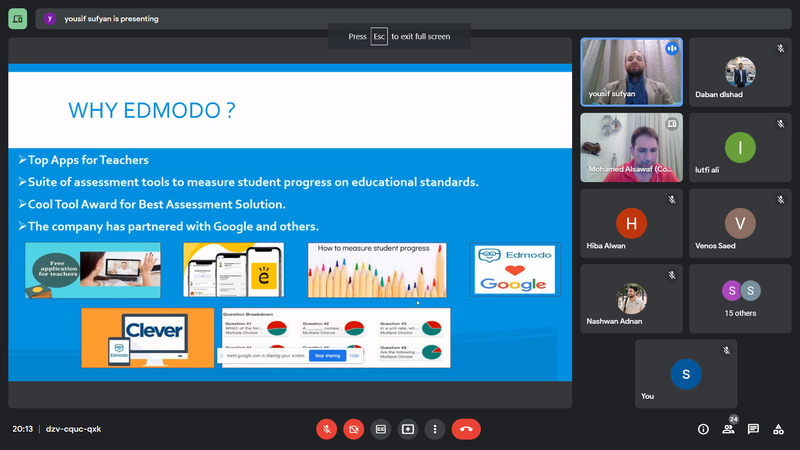Click 'Top Apps for Teachers' bullet
The width and height of the screenshot is (800, 450).
point(88,160)
